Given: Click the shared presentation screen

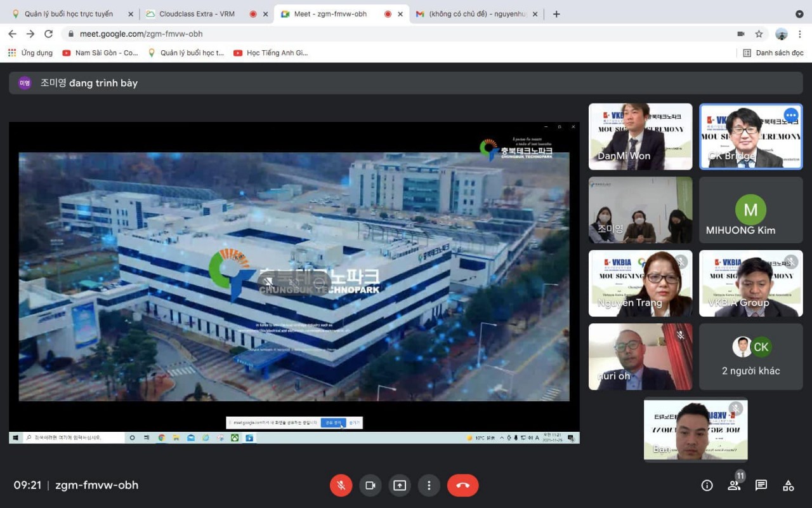Looking at the screenshot, I should point(294,283).
